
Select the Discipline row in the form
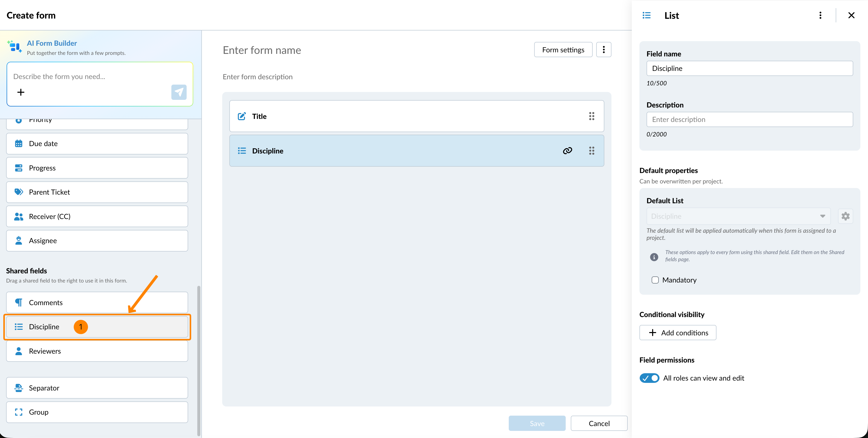[x=417, y=151]
